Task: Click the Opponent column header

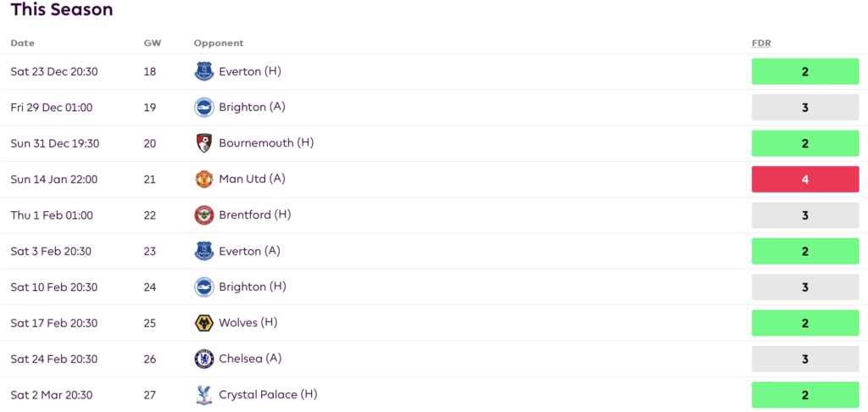Action: [x=218, y=43]
